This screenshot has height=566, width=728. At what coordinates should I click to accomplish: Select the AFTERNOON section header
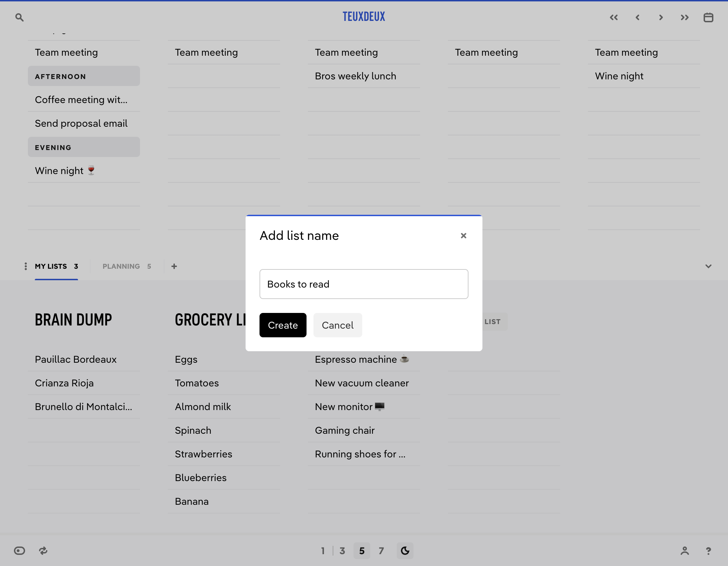(84, 76)
